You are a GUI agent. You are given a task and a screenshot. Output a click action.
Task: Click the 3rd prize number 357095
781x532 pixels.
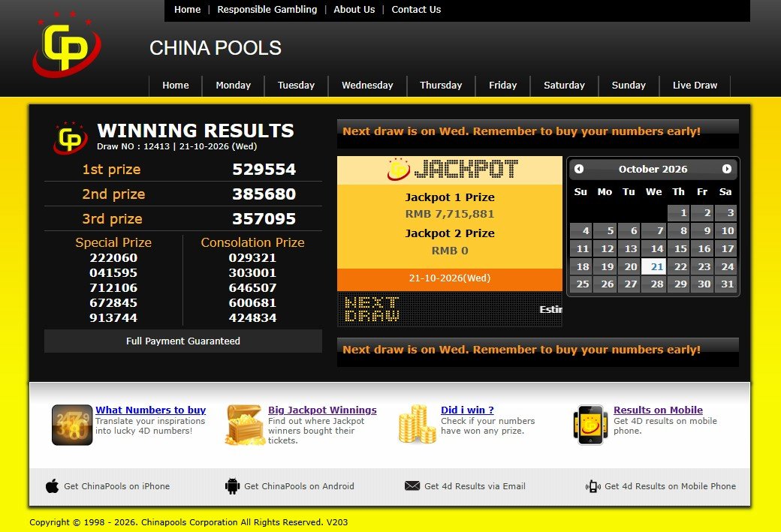coord(264,219)
